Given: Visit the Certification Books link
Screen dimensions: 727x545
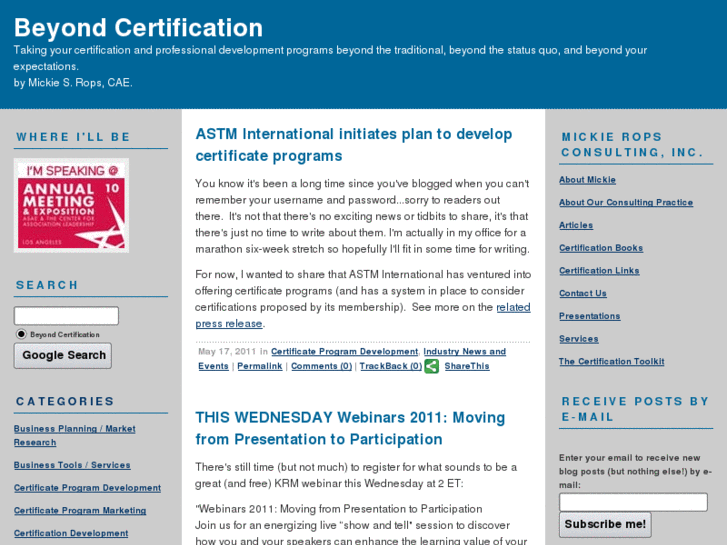Looking at the screenshot, I should (601, 248).
